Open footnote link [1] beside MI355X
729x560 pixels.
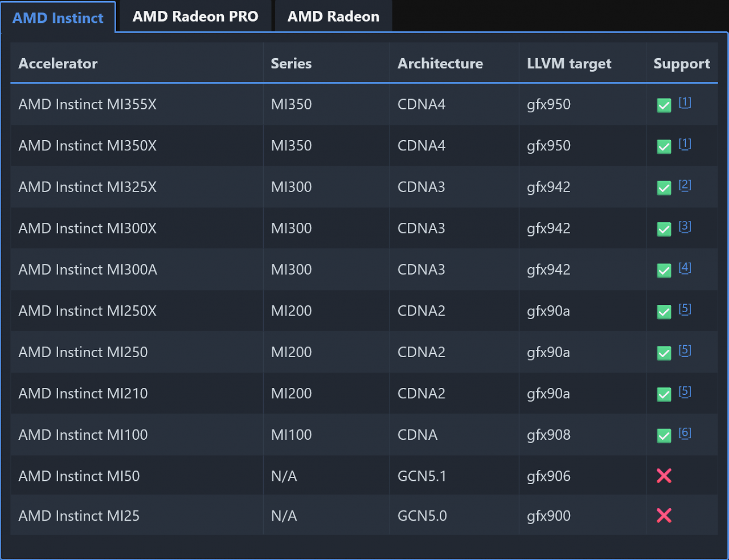point(685,103)
